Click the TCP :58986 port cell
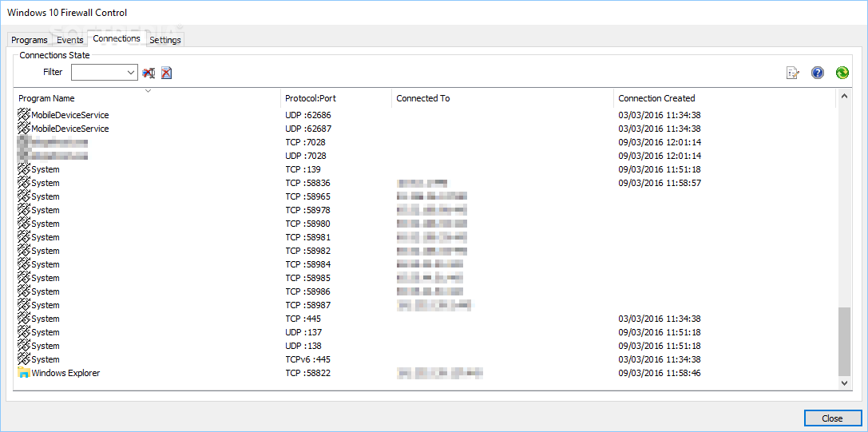The image size is (868, 432). tap(307, 291)
